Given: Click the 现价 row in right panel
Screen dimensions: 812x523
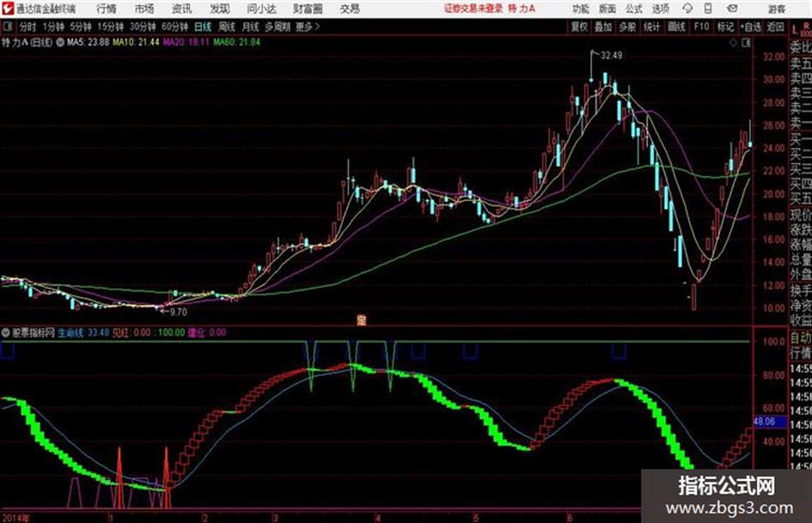Looking at the screenshot, I should (801, 215).
